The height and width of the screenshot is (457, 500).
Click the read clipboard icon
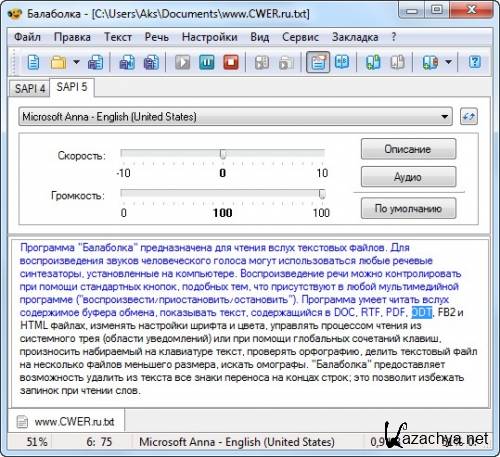(x=286, y=62)
